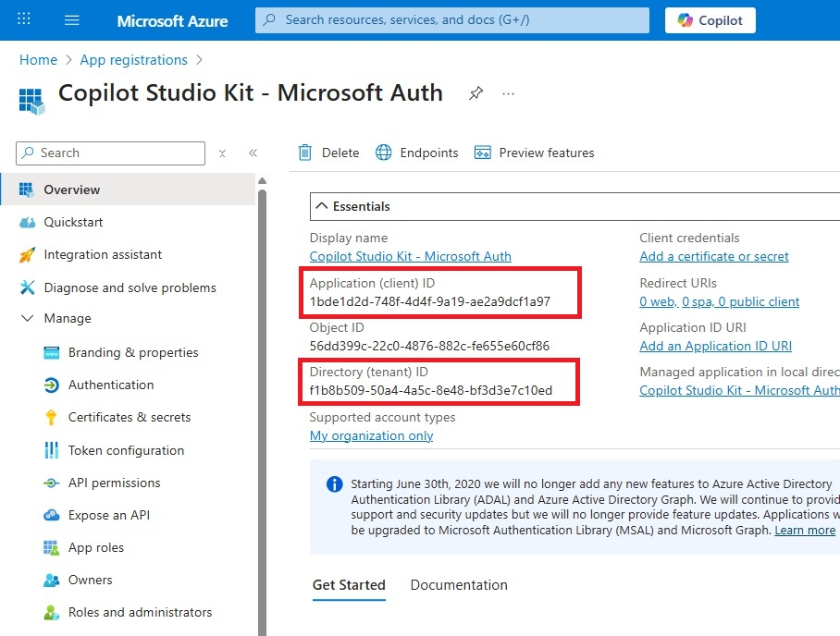Image resolution: width=840 pixels, height=636 pixels.
Task: Select the Get Started tab
Action: (349, 585)
